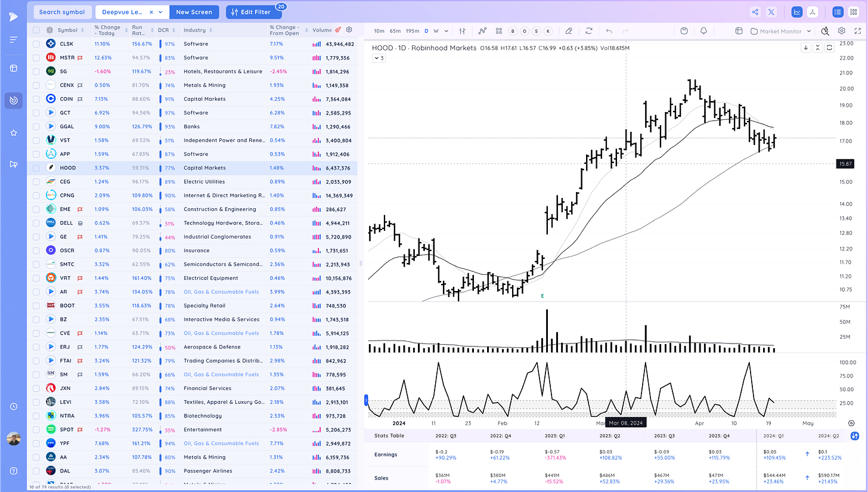Click the red cleanup brush icon by Volume
Image resolution: width=868 pixels, height=492 pixels.
pos(338,30)
